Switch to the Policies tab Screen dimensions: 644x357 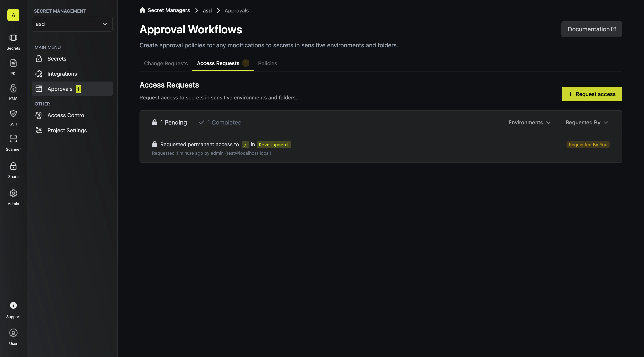[x=268, y=63]
